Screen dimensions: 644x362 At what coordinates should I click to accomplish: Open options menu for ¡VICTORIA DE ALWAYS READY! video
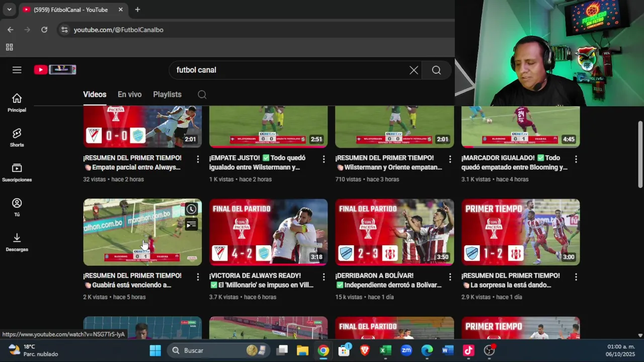[x=324, y=277]
